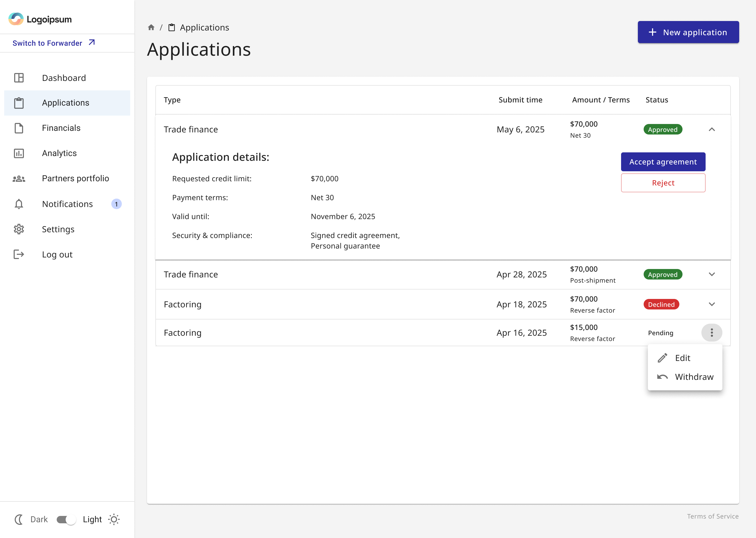Click the Pending status text
The image size is (756, 538).
660,333
